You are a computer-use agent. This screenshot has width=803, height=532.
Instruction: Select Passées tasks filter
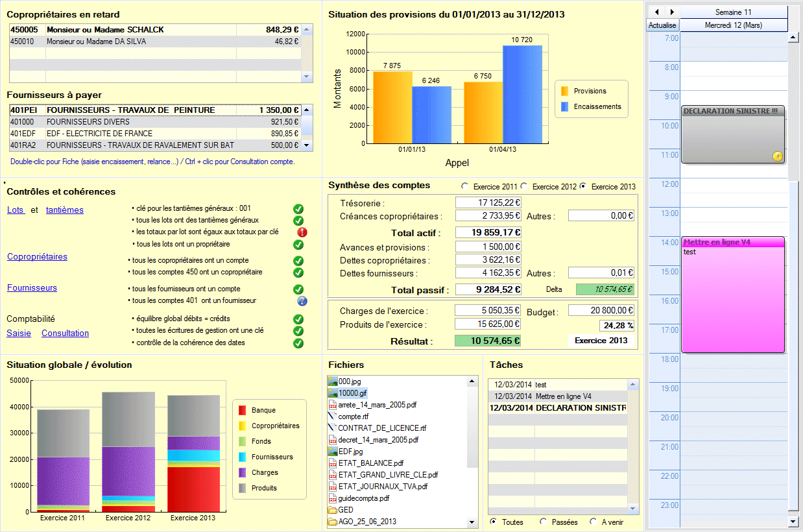click(x=544, y=522)
